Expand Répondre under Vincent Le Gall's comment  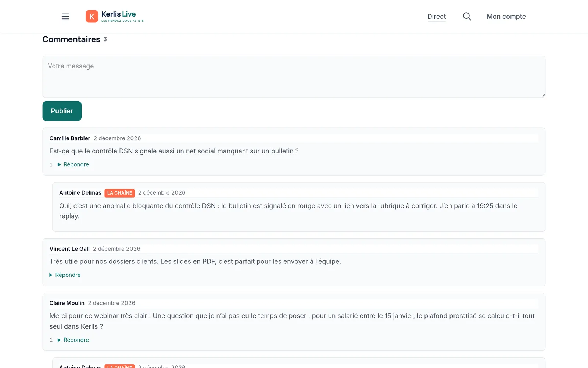click(65, 275)
